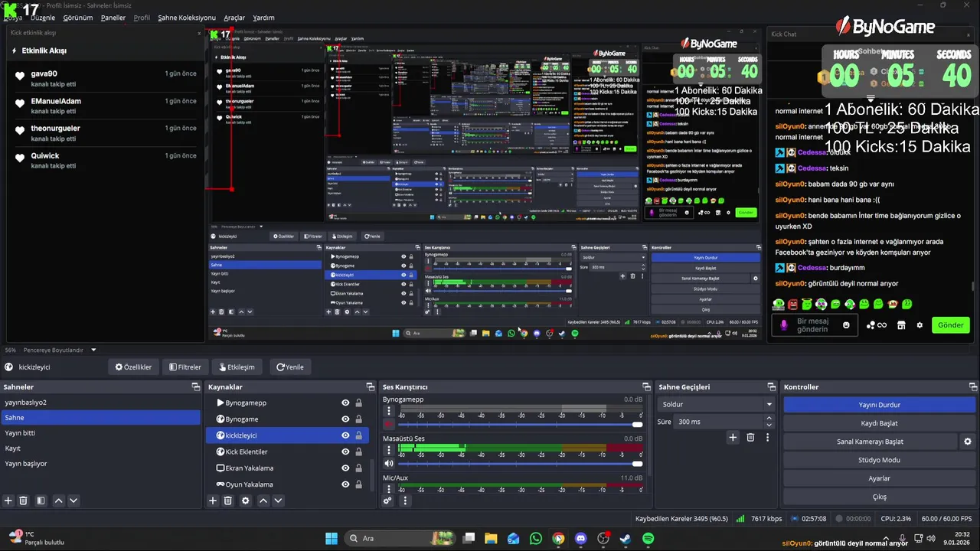Move source up in Kaynaklar panel

263,500
